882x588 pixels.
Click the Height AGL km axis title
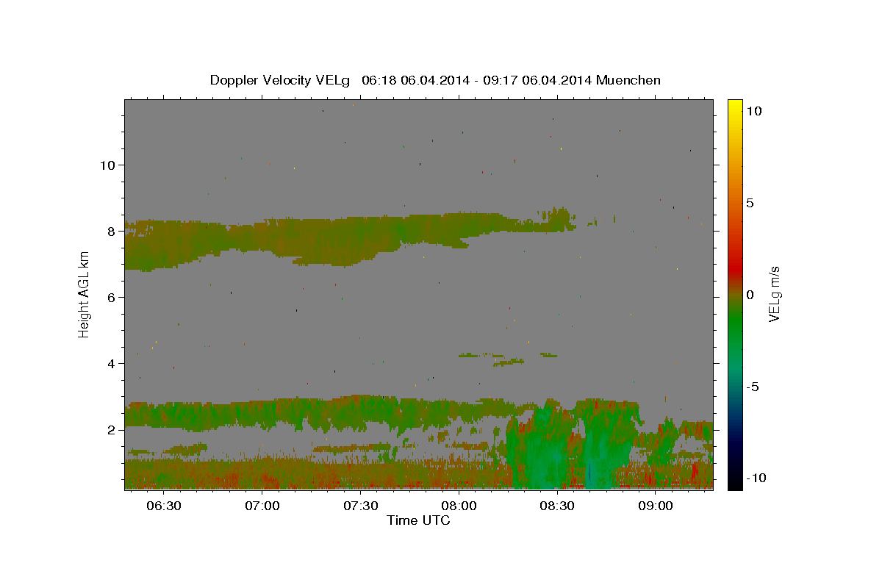[x=84, y=294]
